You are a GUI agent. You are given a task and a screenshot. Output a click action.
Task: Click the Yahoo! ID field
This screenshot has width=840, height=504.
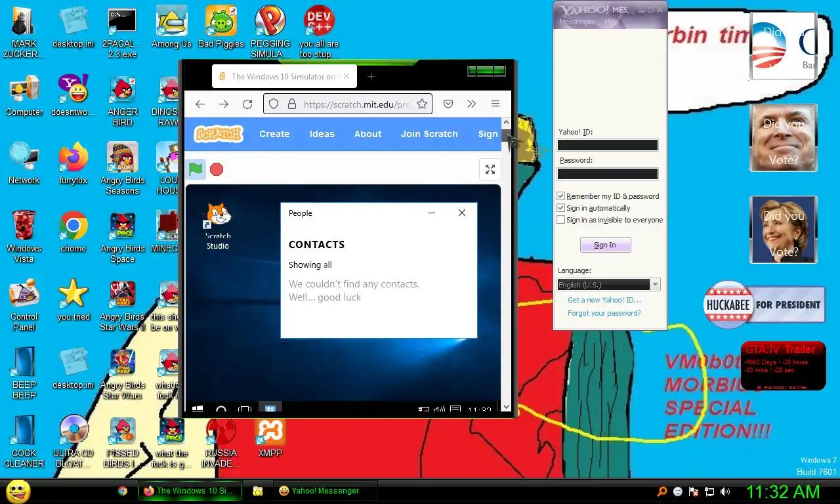(608, 145)
